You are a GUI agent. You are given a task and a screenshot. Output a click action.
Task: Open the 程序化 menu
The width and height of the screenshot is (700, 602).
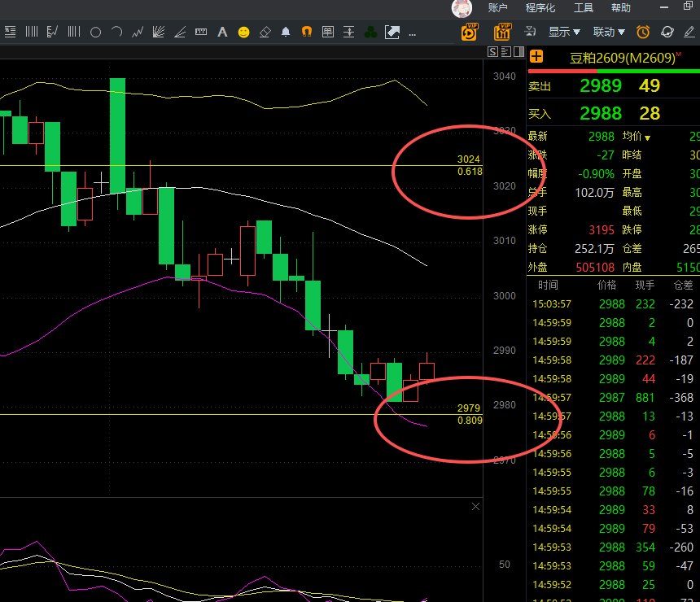(x=540, y=7)
